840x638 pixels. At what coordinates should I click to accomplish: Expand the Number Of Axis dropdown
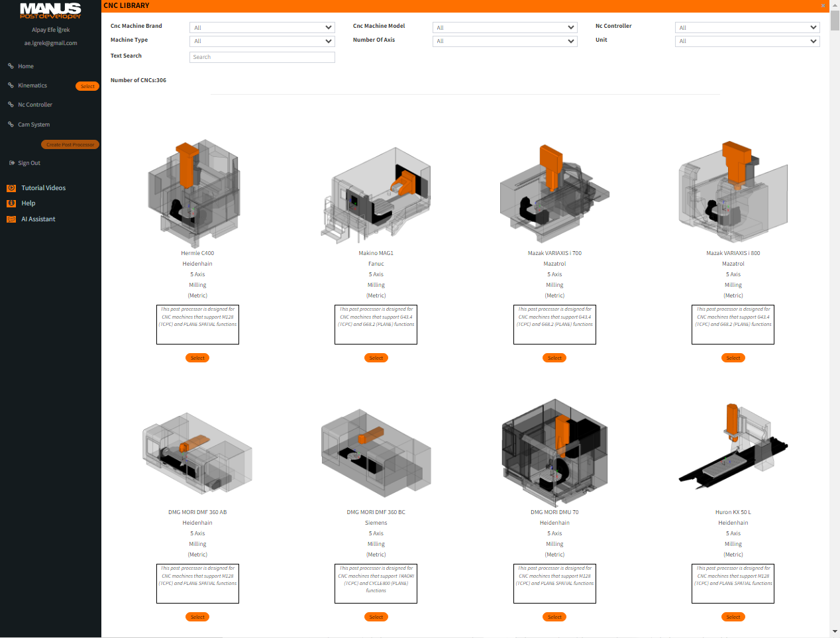505,41
